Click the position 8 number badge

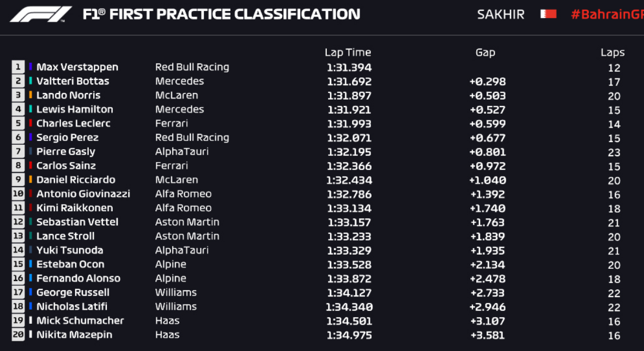pyautogui.click(x=18, y=165)
